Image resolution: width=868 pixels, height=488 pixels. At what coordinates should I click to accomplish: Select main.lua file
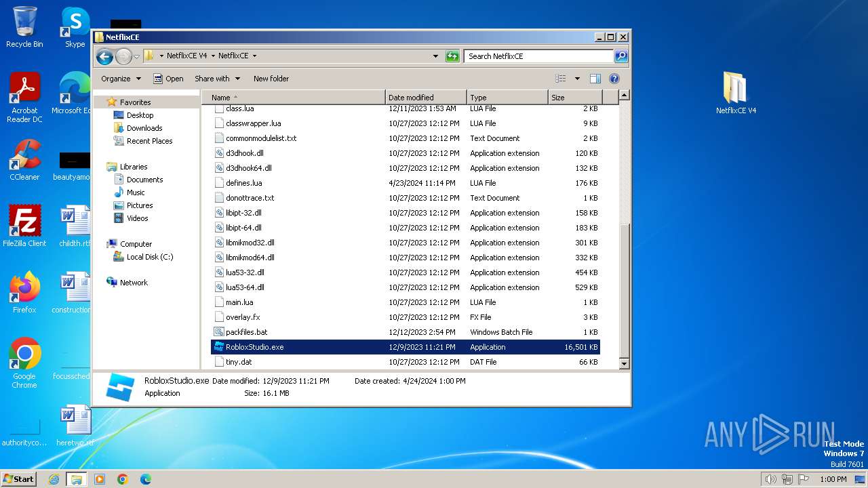coord(239,302)
